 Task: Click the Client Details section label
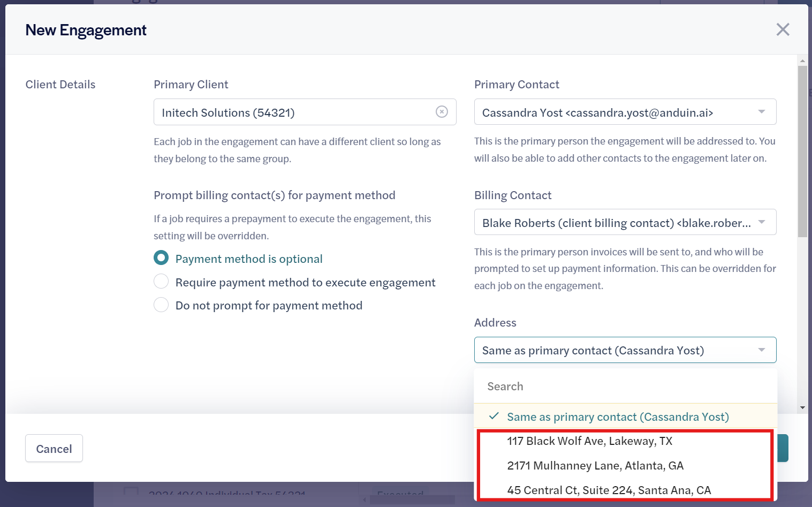pos(60,85)
